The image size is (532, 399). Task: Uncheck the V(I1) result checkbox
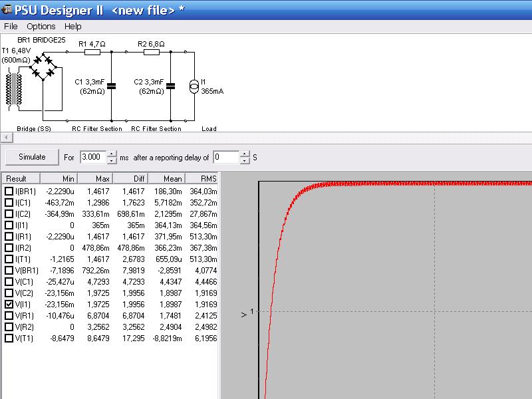[9, 305]
